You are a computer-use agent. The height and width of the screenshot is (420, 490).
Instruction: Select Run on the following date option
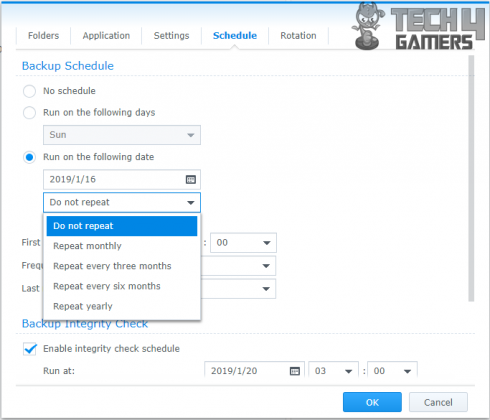29,157
